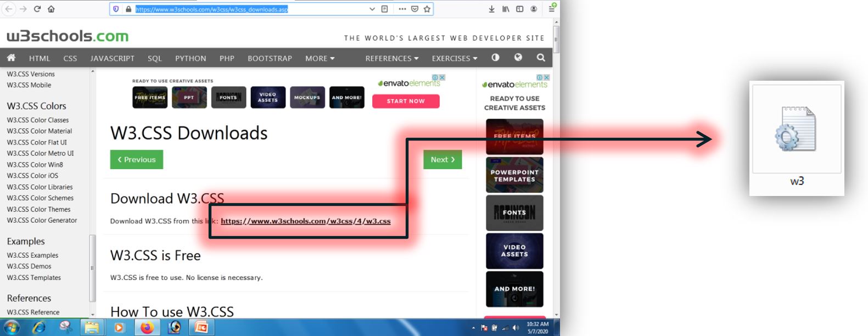Open W3.CSS Color iOS link
Viewport: 868px width, 336px height.
pyautogui.click(x=32, y=176)
